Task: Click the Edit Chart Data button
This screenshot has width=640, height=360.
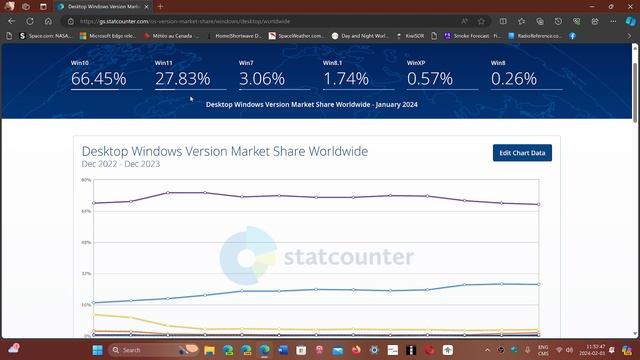Action: [522, 153]
